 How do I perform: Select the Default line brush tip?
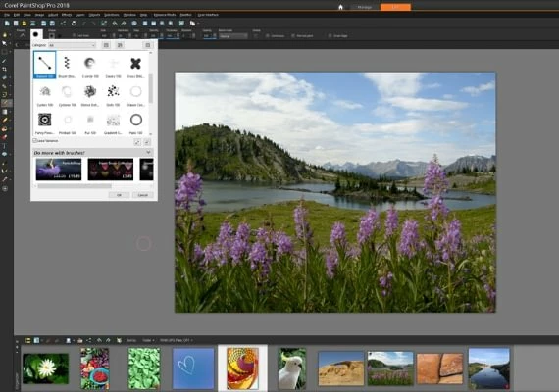[x=44, y=65]
